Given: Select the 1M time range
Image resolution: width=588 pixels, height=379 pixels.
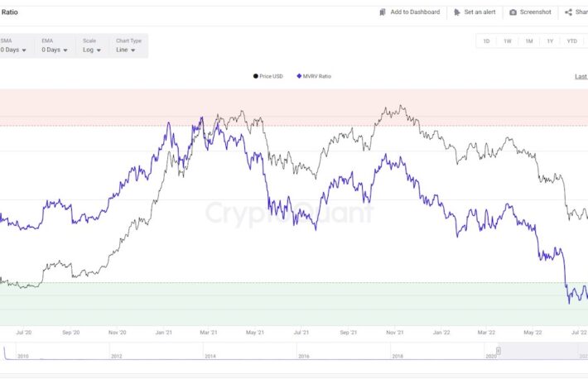Looking at the screenshot, I should click(x=529, y=41).
